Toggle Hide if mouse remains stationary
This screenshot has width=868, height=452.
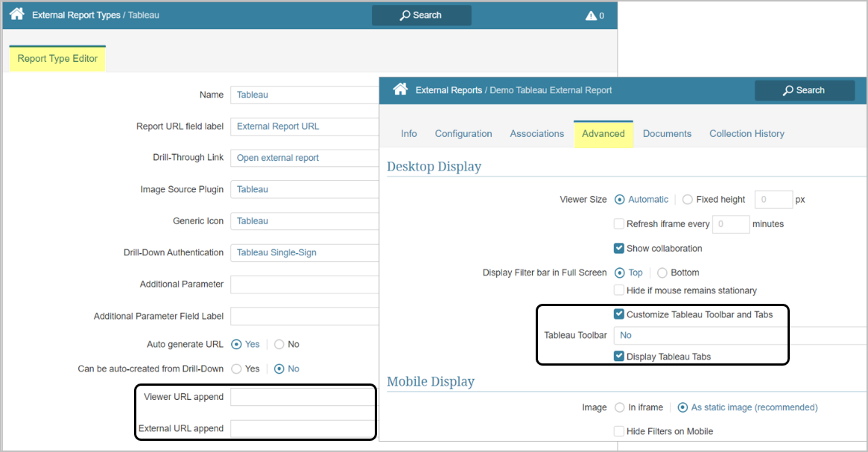pos(619,290)
